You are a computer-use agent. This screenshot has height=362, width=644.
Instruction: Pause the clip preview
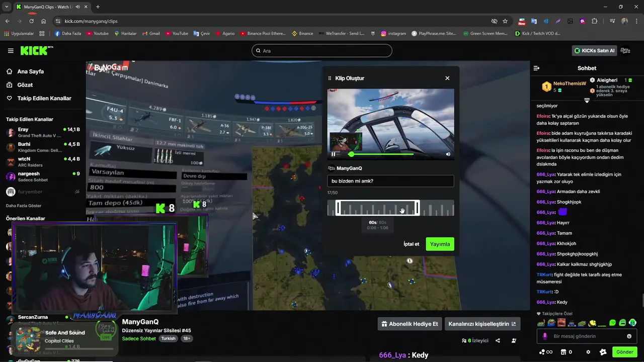click(333, 154)
